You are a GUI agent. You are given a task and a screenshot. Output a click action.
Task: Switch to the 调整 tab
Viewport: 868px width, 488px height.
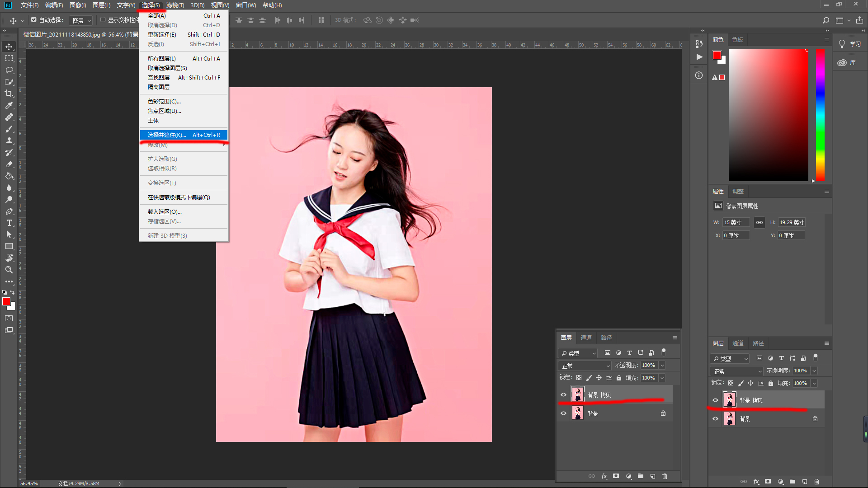point(738,192)
